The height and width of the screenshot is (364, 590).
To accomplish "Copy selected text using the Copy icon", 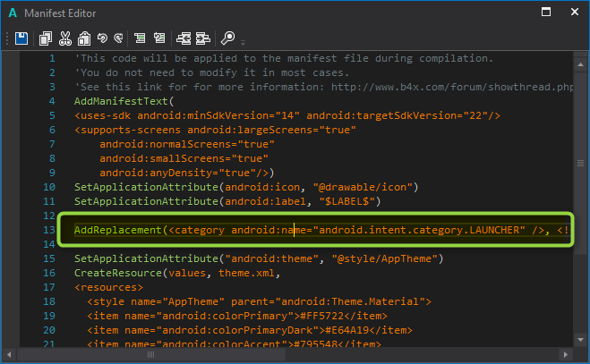I will tap(46, 38).
